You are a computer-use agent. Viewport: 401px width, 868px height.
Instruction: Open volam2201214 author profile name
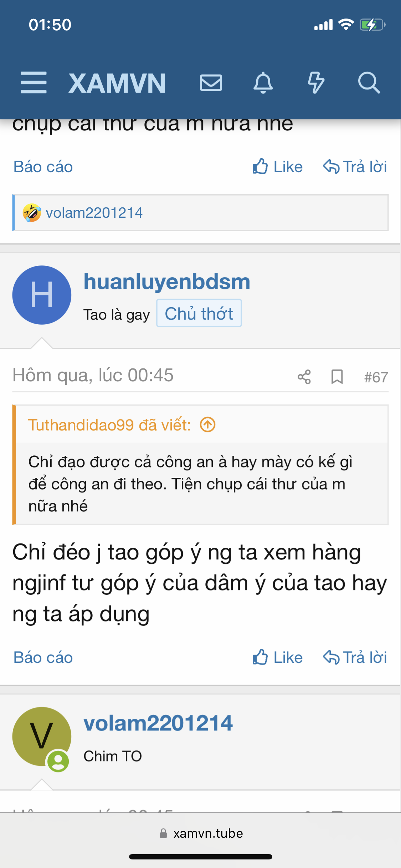tap(158, 723)
